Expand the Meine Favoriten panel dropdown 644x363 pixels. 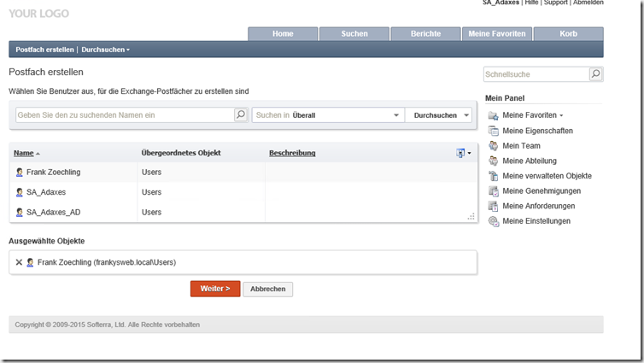561,115
